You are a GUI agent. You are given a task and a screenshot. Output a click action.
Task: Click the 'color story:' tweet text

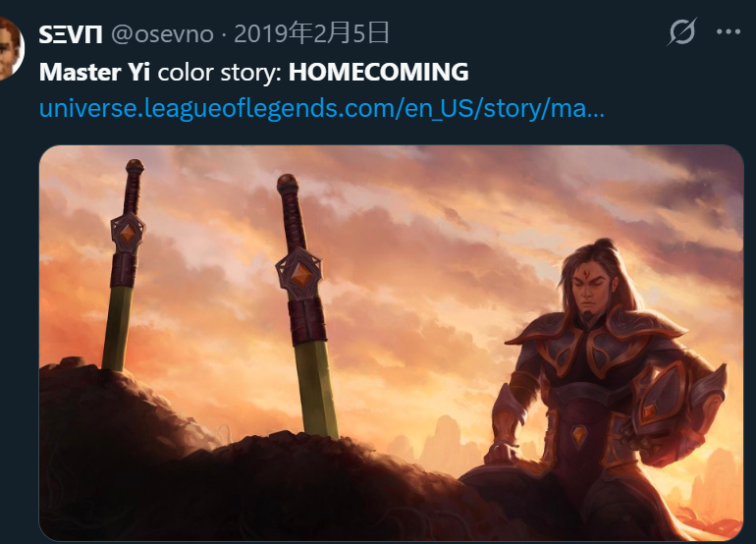[219, 73]
